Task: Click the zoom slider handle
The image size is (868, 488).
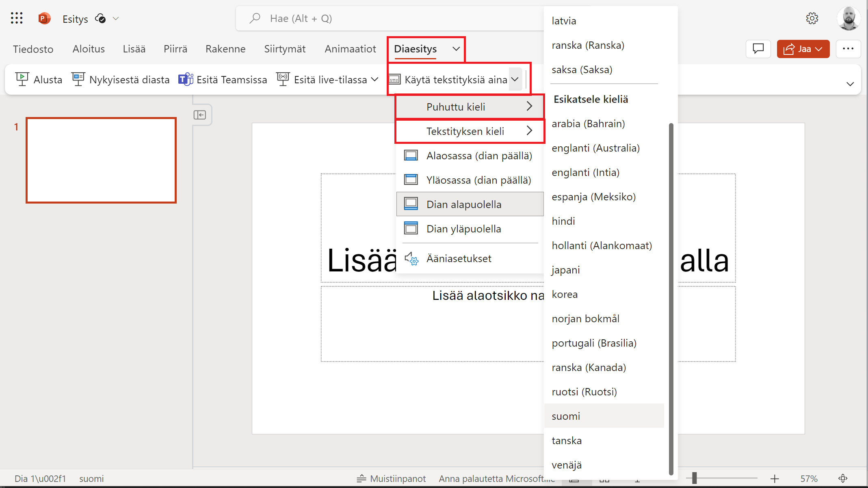Action: [x=695, y=478]
